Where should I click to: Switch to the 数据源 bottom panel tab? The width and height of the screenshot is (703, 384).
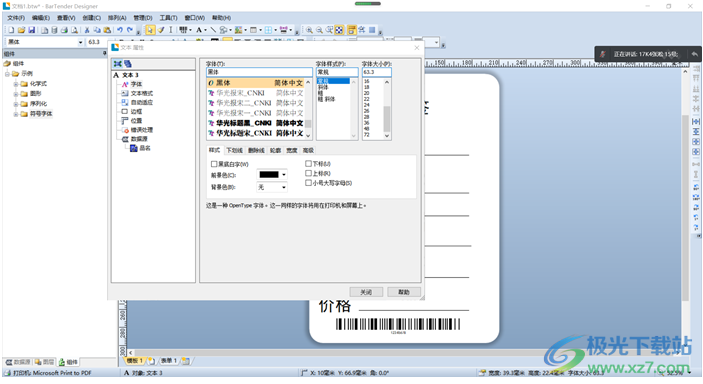pyautogui.click(x=18, y=362)
